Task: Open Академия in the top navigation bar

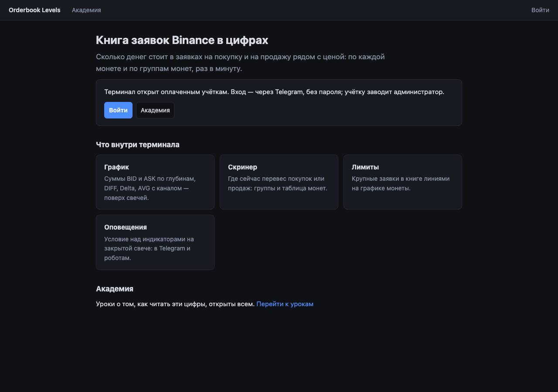Action: 86,10
